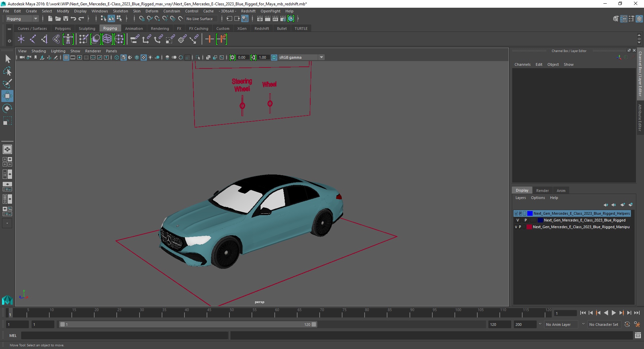
Task: Switch to the Anim layer tab
Action: coord(561,190)
